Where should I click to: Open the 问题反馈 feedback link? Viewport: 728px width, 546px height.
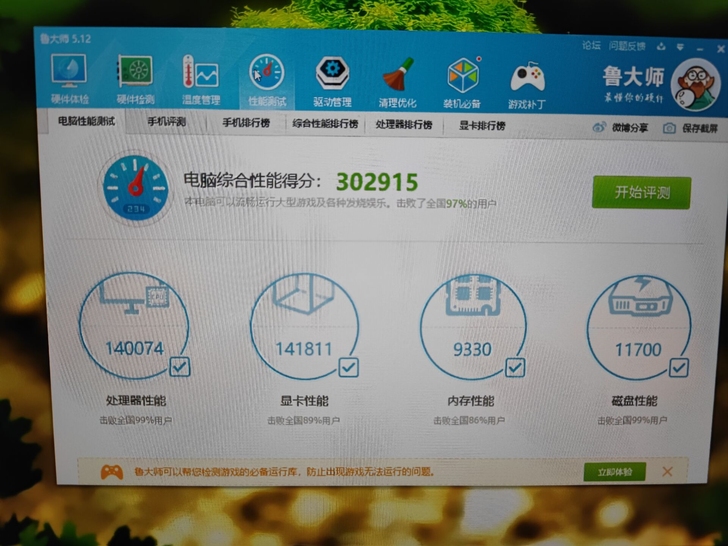click(627, 46)
